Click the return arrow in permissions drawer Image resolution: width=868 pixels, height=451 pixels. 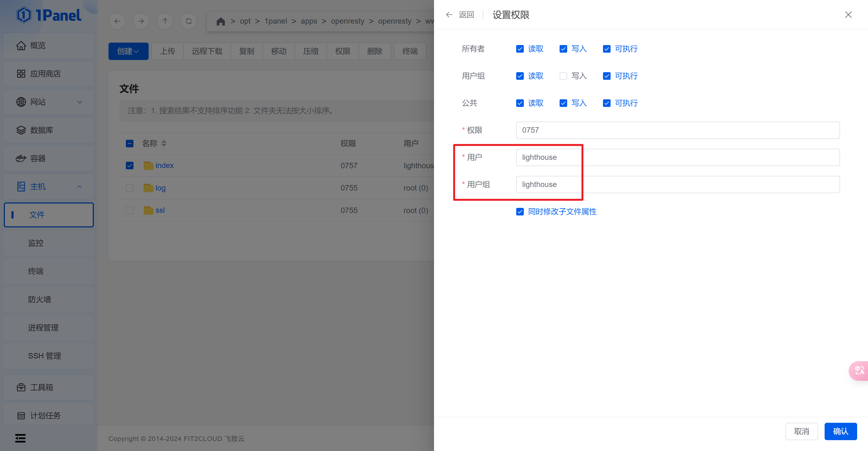tap(449, 14)
